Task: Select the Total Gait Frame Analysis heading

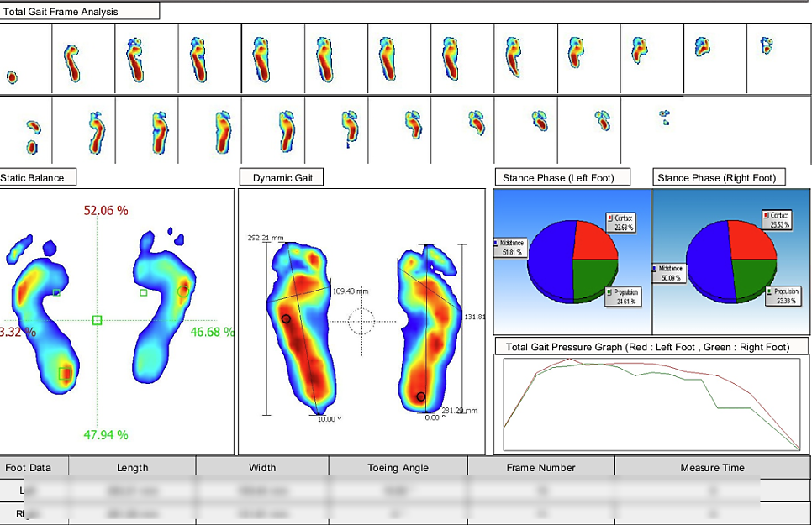Action: [79, 12]
